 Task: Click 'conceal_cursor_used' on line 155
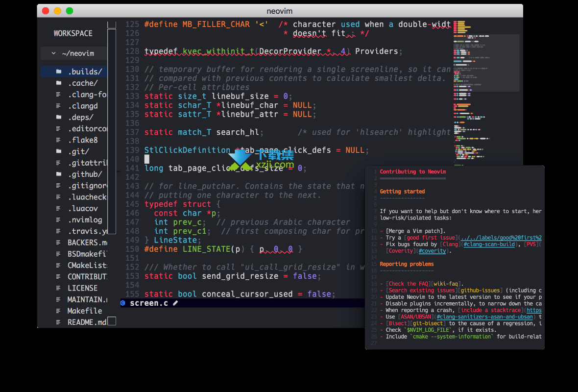click(x=247, y=294)
